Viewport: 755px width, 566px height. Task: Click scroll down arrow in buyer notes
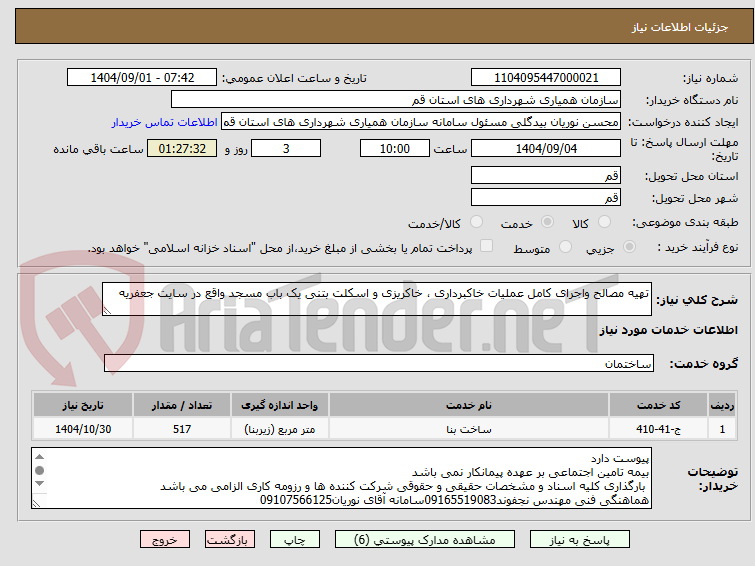pyautogui.click(x=39, y=483)
